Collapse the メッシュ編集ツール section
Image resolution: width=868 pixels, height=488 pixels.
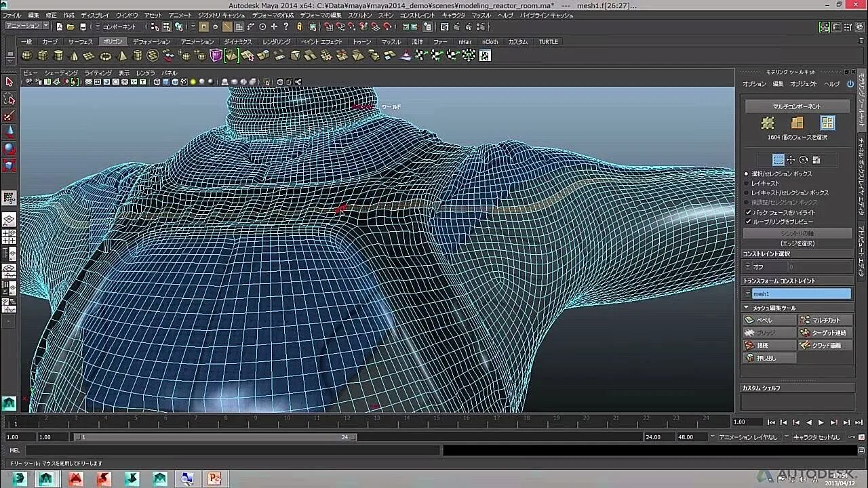(747, 308)
